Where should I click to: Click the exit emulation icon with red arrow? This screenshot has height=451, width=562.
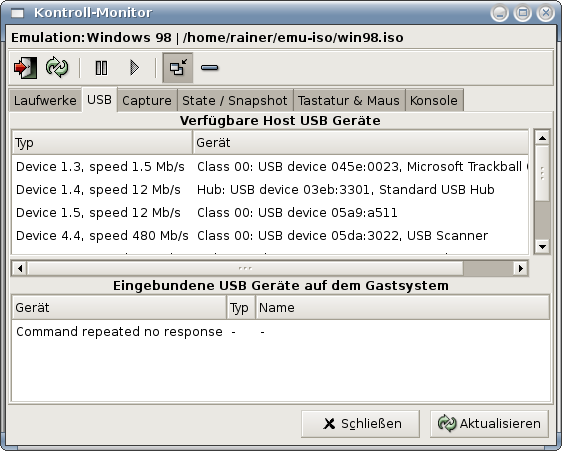point(25,68)
